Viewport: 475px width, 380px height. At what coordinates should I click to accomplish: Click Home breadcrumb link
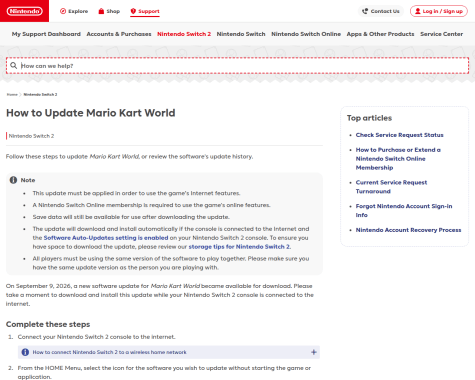pos(12,94)
